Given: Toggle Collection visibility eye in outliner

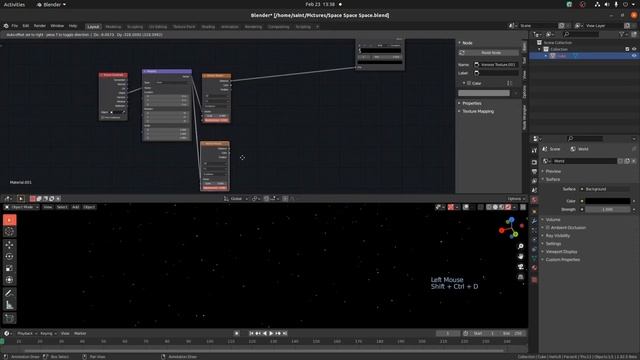Looking at the screenshot, I should 634,49.
